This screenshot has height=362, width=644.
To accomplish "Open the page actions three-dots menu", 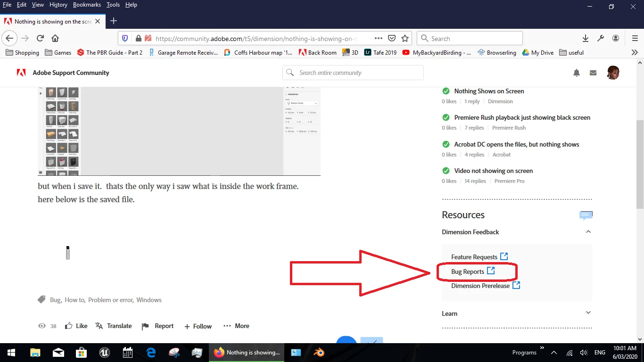I will click(x=379, y=39).
